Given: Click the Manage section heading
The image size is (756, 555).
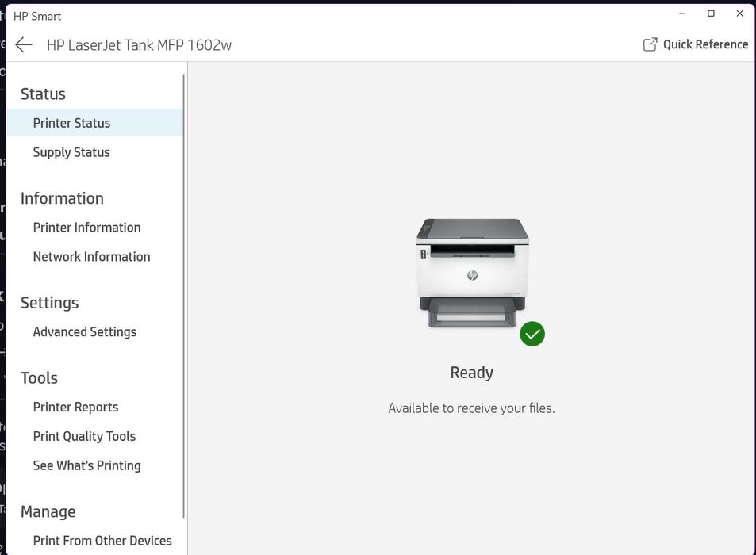Looking at the screenshot, I should pos(48,511).
